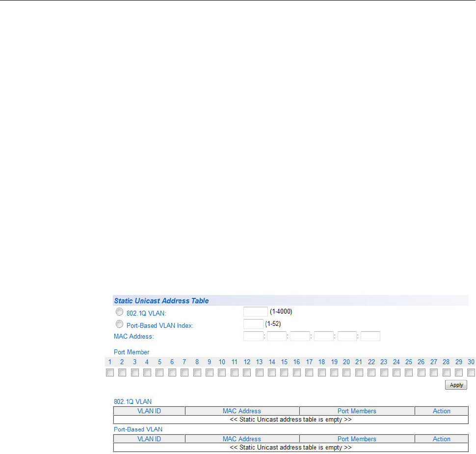This screenshot has height=454, width=476.
Task: Check port member 13 checkbox
Action: (259, 373)
